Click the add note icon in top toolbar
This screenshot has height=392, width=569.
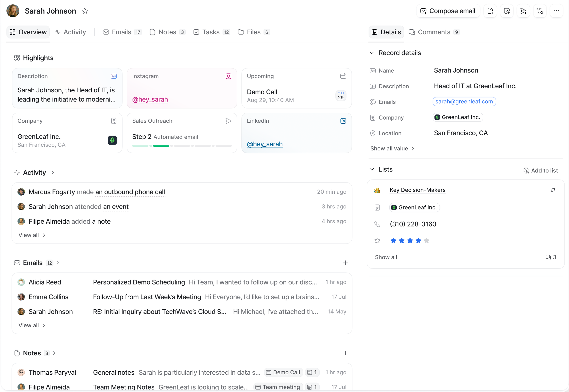pyautogui.click(x=490, y=11)
